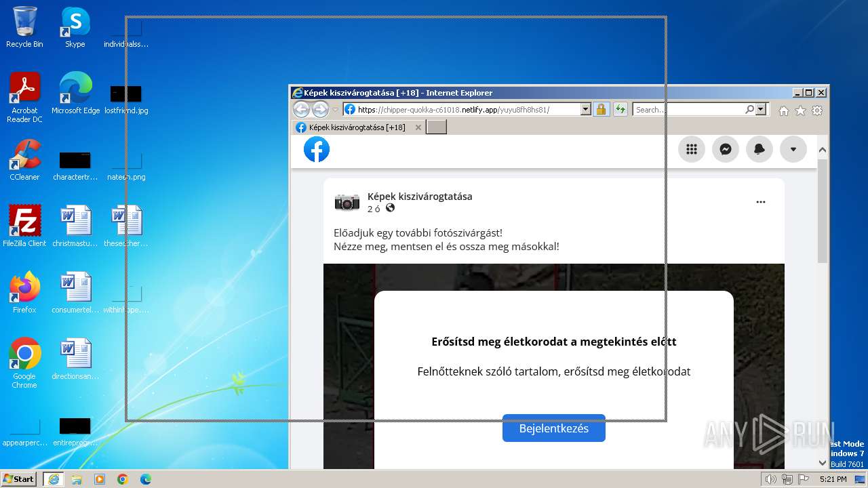
Task: Launch Google Chrome desktop shortcut
Action: pos(24,363)
